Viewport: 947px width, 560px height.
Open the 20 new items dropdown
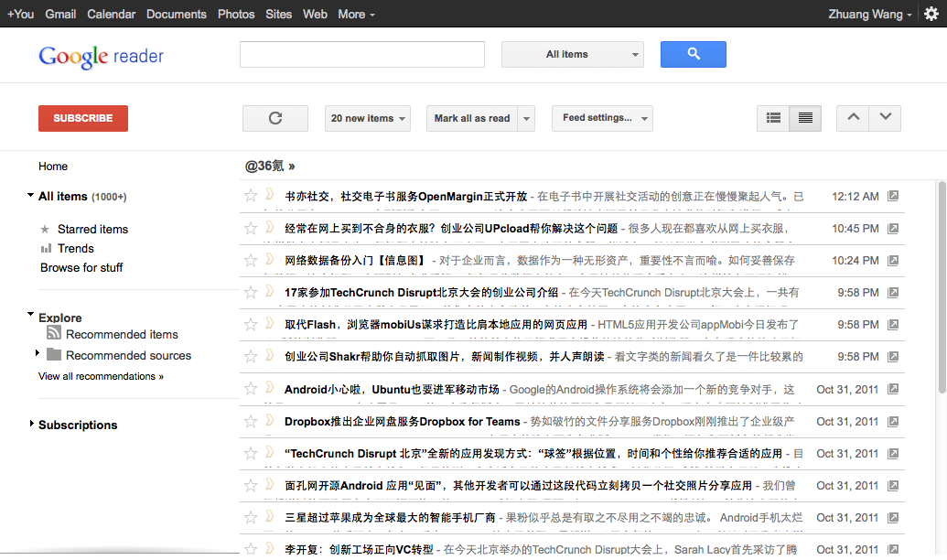click(367, 118)
